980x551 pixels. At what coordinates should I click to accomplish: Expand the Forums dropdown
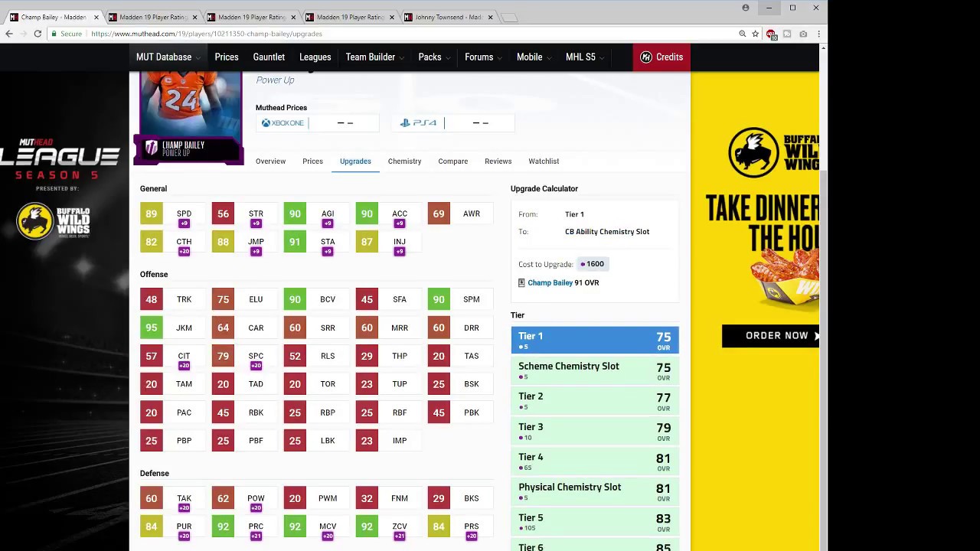coord(483,57)
